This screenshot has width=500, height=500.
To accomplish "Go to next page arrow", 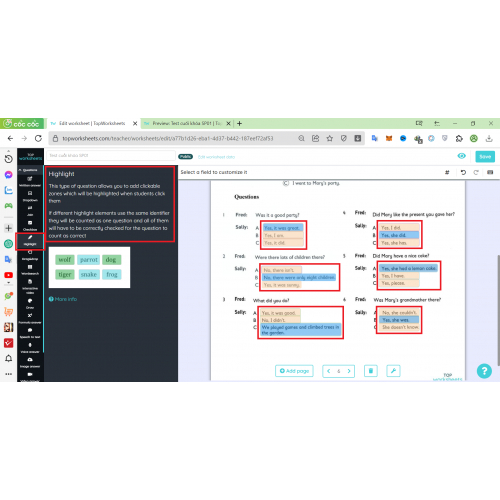I will tap(349, 371).
